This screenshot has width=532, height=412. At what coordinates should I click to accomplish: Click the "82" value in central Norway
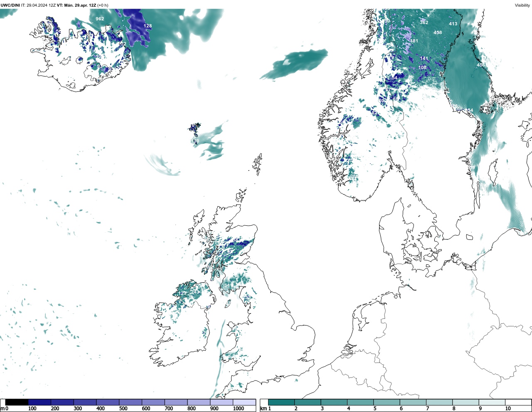[374, 113]
